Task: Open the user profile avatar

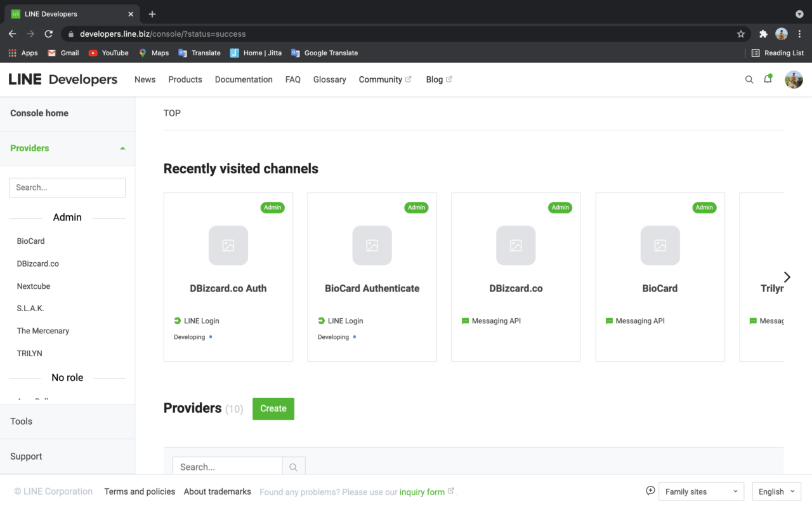Action: (x=794, y=79)
